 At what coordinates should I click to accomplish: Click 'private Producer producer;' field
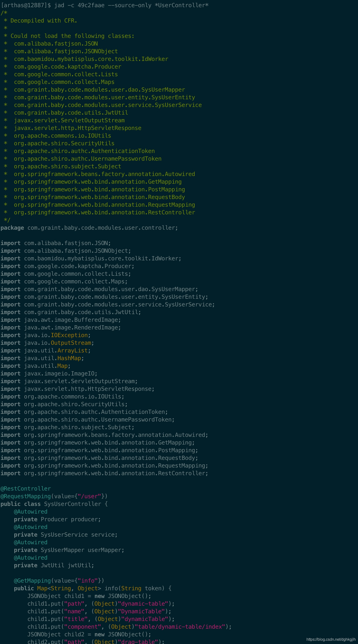[57, 520]
